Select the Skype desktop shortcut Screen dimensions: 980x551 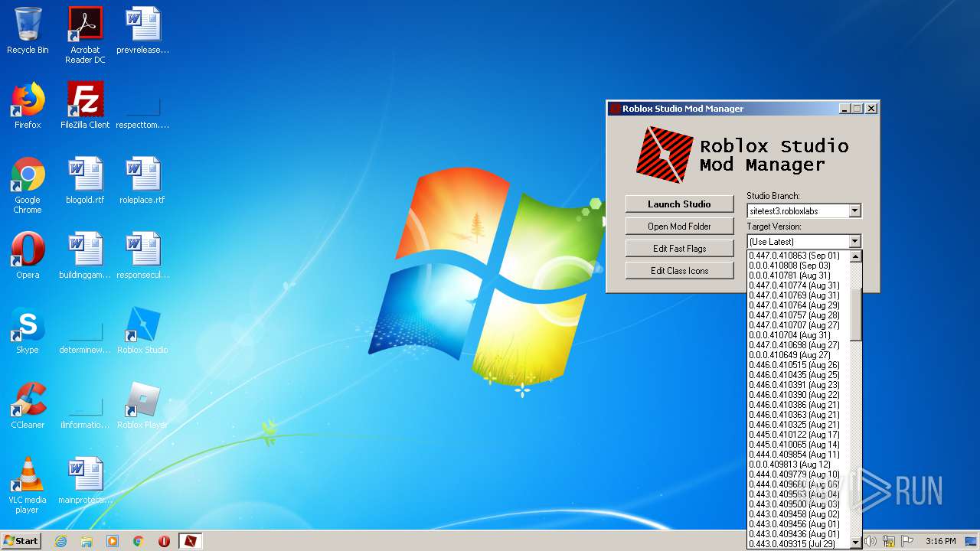point(28,331)
